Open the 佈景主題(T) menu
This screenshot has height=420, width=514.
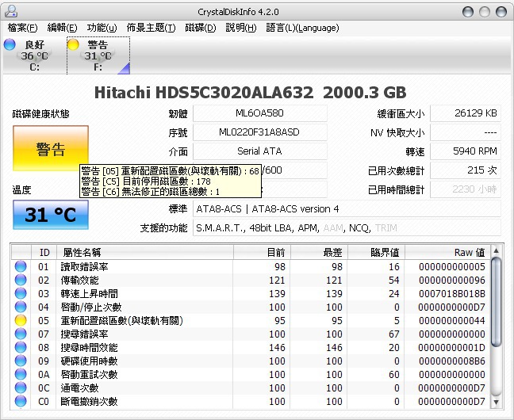point(152,28)
